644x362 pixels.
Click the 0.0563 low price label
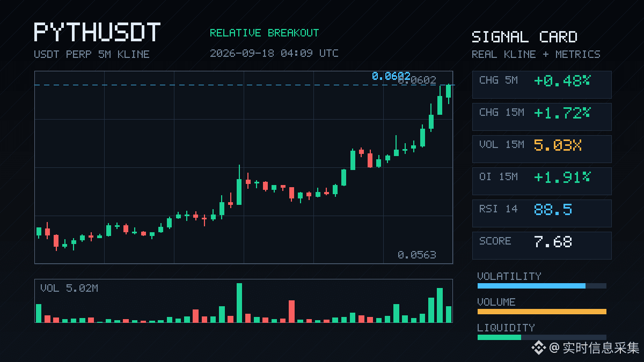(417, 255)
